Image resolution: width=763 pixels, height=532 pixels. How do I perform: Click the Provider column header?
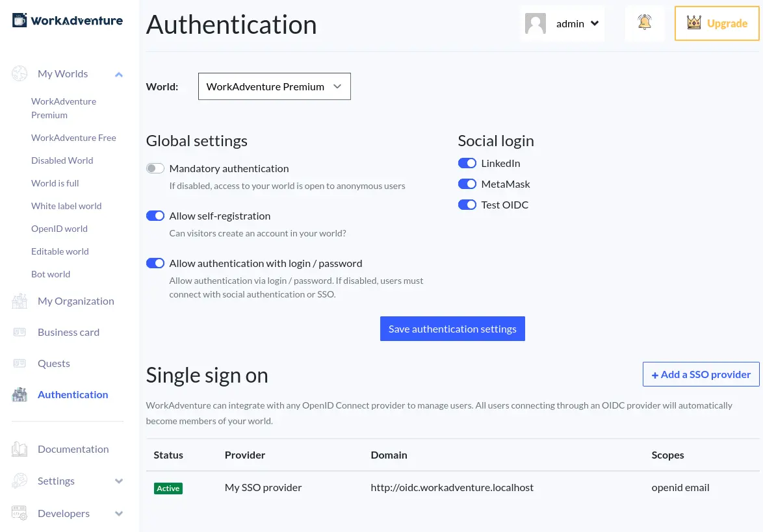click(245, 455)
